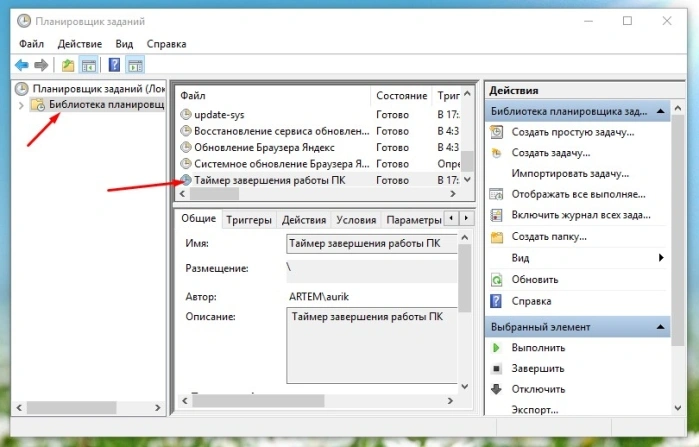Click the Обновить refresh icon
The width and height of the screenshot is (699, 447).
click(496, 280)
